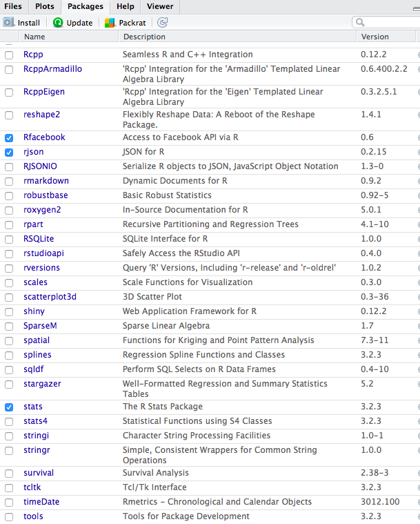Click the Description column header
Image resolution: width=420 pixels, height=524 pixels.
pyautogui.click(x=237, y=37)
